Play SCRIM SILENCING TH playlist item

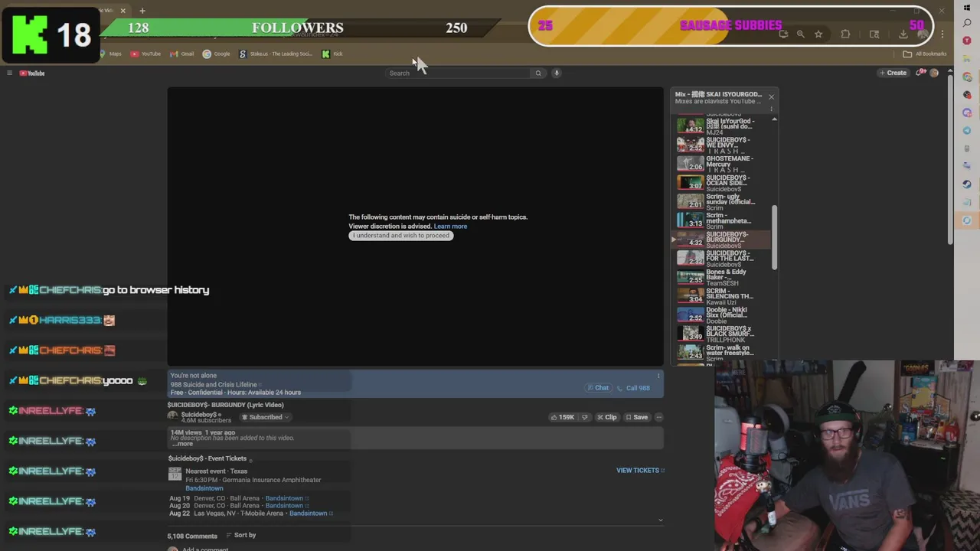point(724,296)
